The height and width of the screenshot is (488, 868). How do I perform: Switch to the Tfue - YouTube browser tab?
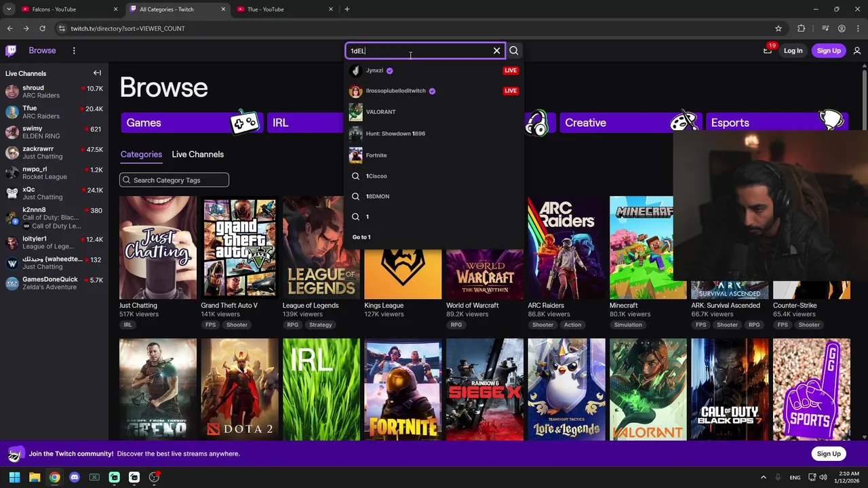(x=285, y=9)
